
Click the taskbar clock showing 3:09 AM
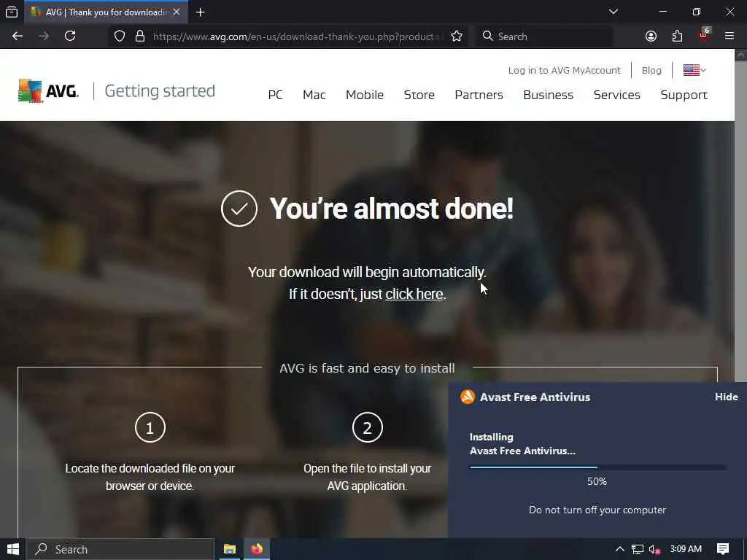(x=686, y=549)
